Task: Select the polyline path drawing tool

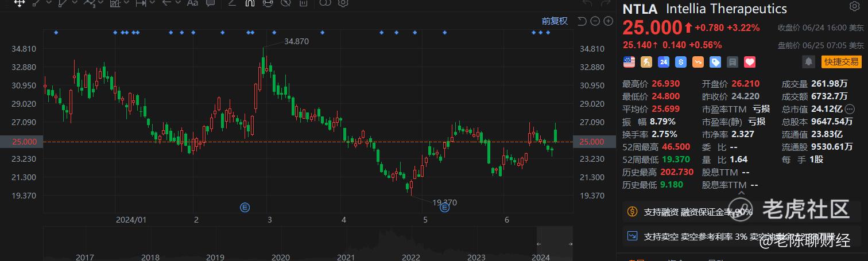Action: coord(62,3)
